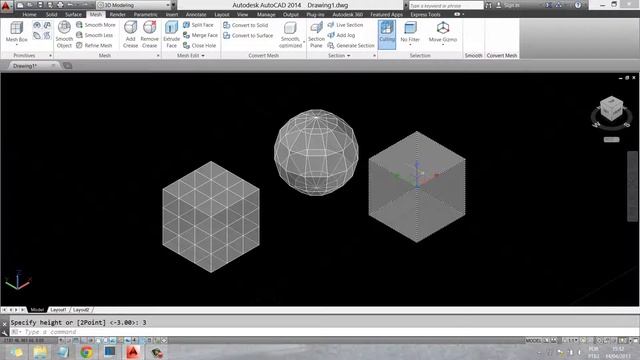Close the command line window
Image resolution: width=640 pixels, height=360 pixels.
pos(4,324)
